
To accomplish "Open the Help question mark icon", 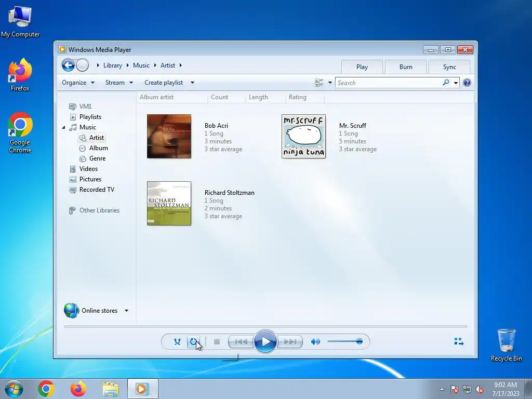I will 467,83.
